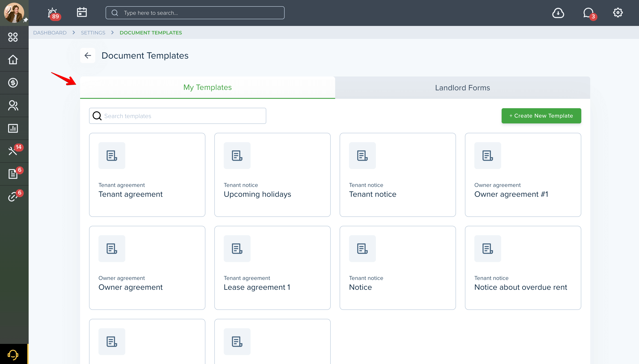Open the accounting dollar icon in sidebar
The width and height of the screenshot is (639, 364).
(x=13, y=83)
